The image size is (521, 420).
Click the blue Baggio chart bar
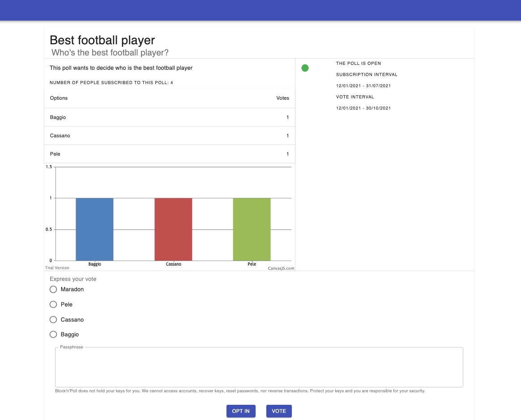[x=94, y=229]
